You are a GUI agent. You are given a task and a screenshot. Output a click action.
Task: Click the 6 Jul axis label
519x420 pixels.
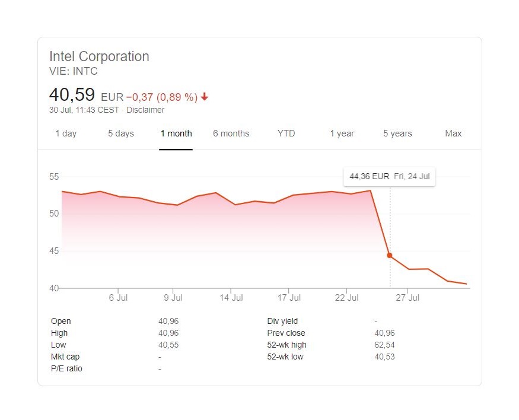click(118, 298)
